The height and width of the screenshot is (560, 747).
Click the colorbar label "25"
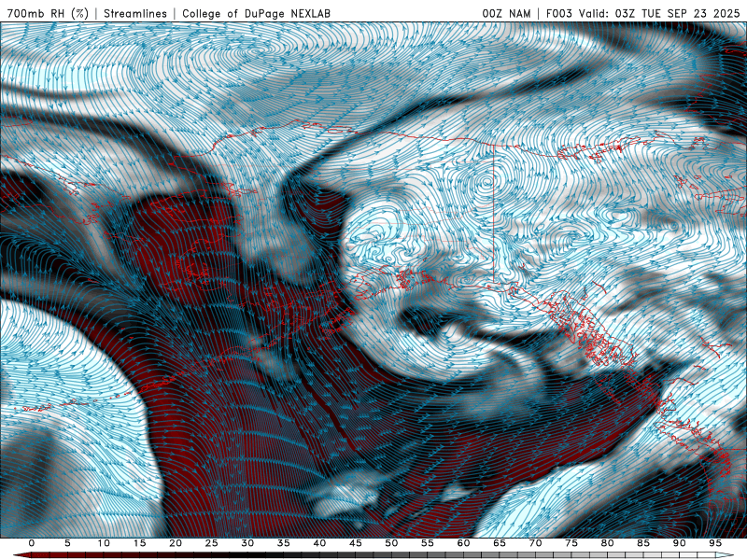pyautogui.click(x=212, y=543)
